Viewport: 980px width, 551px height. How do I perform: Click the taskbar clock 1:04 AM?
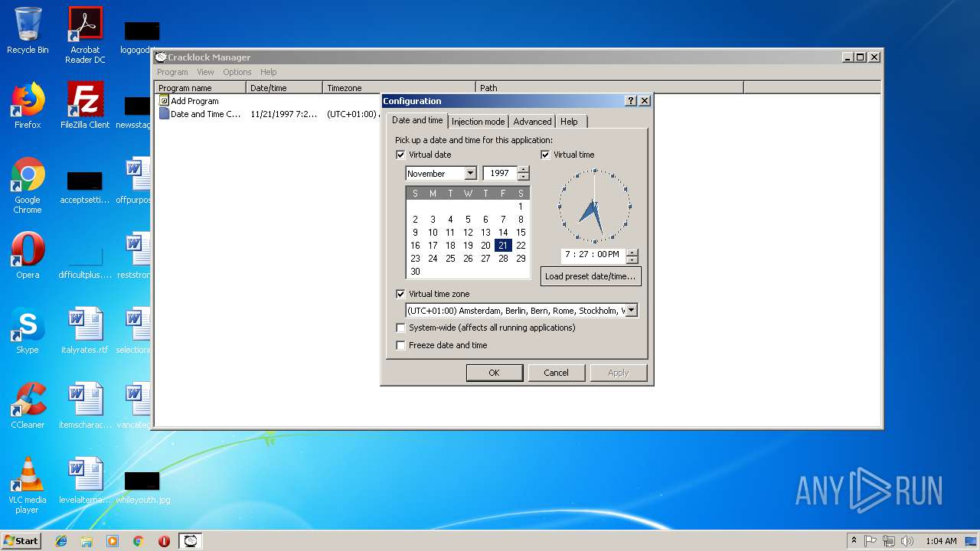941,541
